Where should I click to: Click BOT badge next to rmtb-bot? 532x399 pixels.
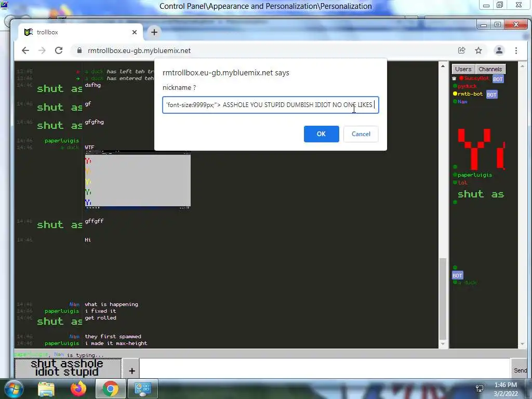coord(491,95)
